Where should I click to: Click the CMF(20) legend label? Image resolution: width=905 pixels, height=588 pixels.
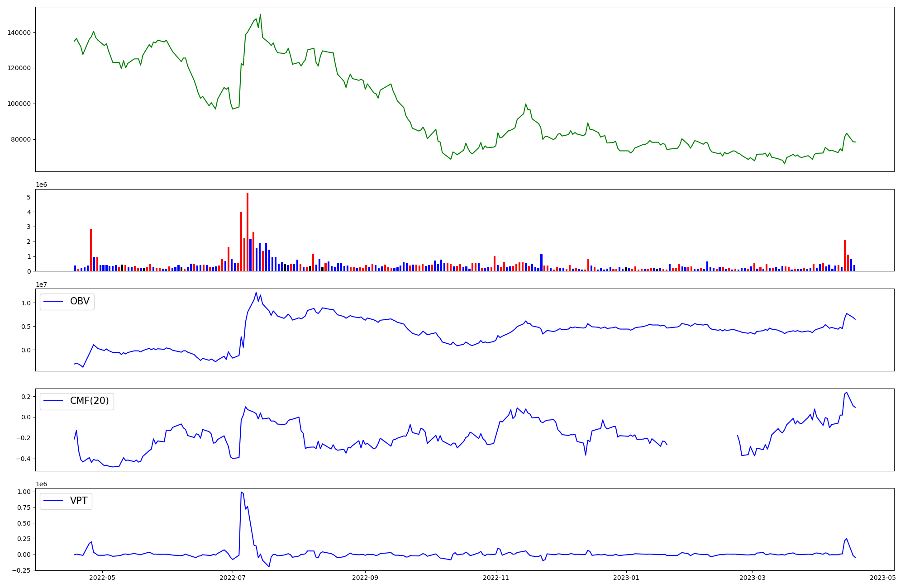(x=89, y=401)
